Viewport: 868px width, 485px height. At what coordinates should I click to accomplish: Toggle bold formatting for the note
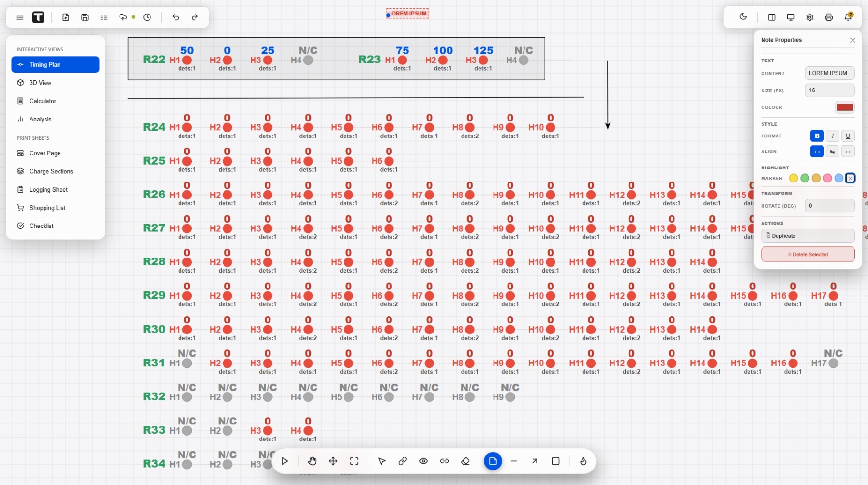(x=817, y=136)
